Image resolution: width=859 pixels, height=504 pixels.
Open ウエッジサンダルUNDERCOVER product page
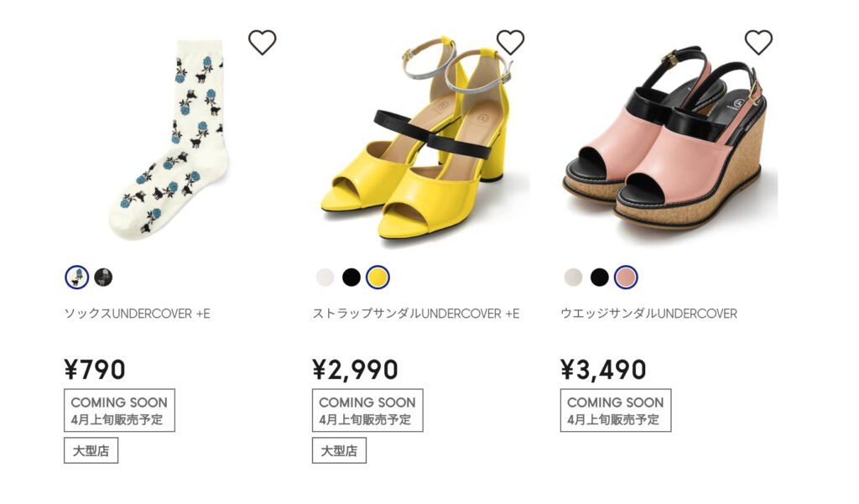(648, 314)
